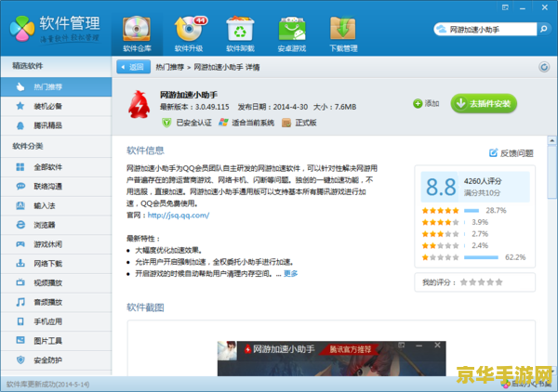This screenshot has width=558, height=392.
Task: Click the 正式版 package badge
Action: [286, 123]
